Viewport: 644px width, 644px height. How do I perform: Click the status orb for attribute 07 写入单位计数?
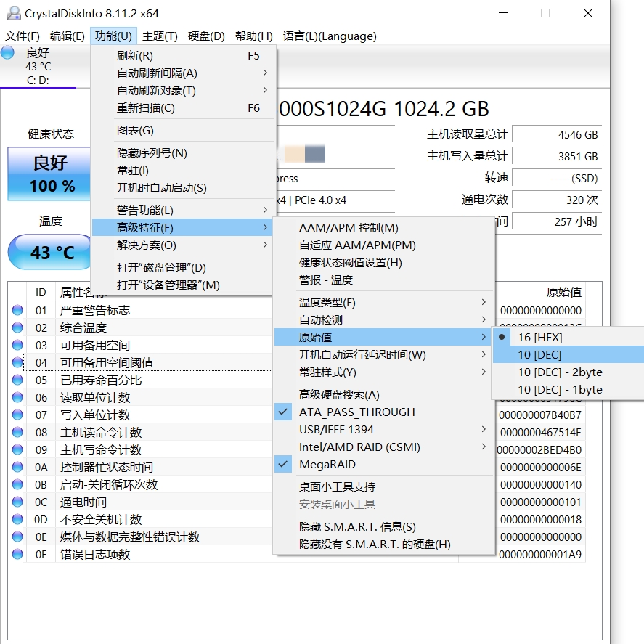pyautogui.click(x=17, y=415)
